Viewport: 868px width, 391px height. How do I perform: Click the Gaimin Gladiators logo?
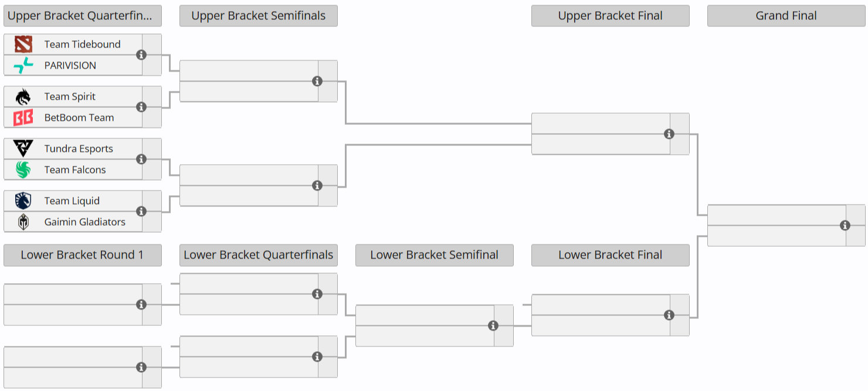pyautogui.click(x=23, y=222)
